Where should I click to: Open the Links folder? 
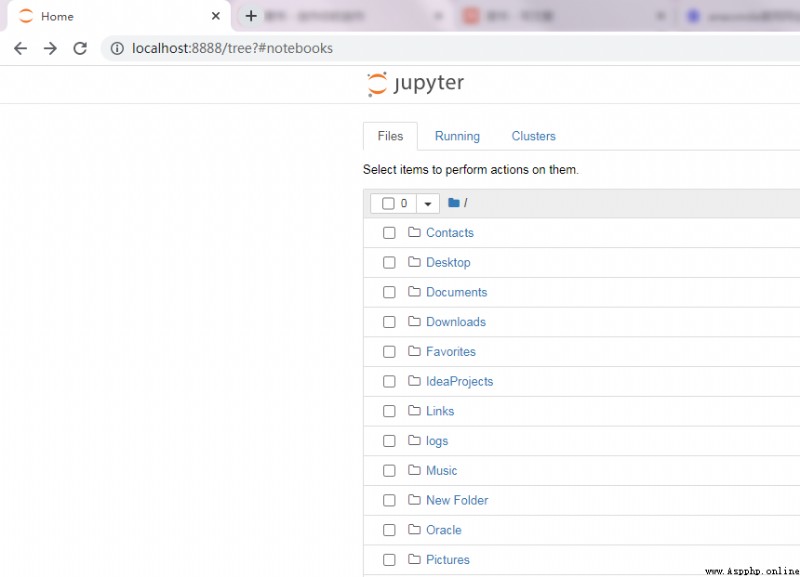[440, 411]
